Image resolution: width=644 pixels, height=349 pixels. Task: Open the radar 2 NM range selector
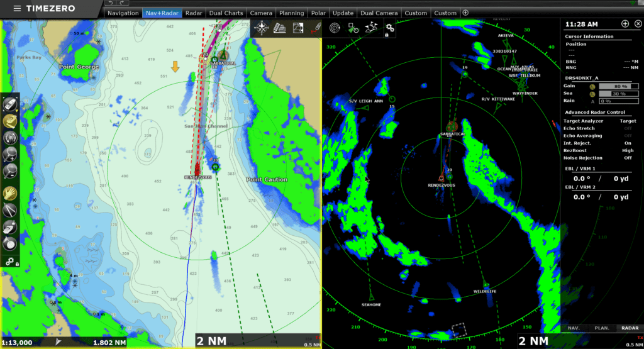pos(533,341)
